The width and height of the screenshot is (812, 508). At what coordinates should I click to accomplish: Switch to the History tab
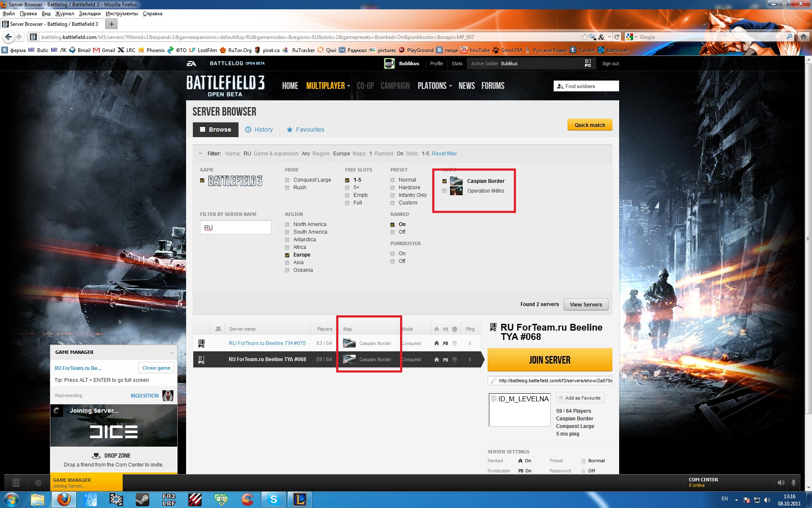tap(259, 130)
